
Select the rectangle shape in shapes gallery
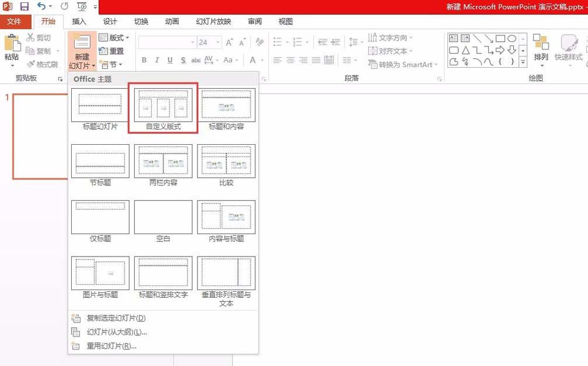(500, 38)
